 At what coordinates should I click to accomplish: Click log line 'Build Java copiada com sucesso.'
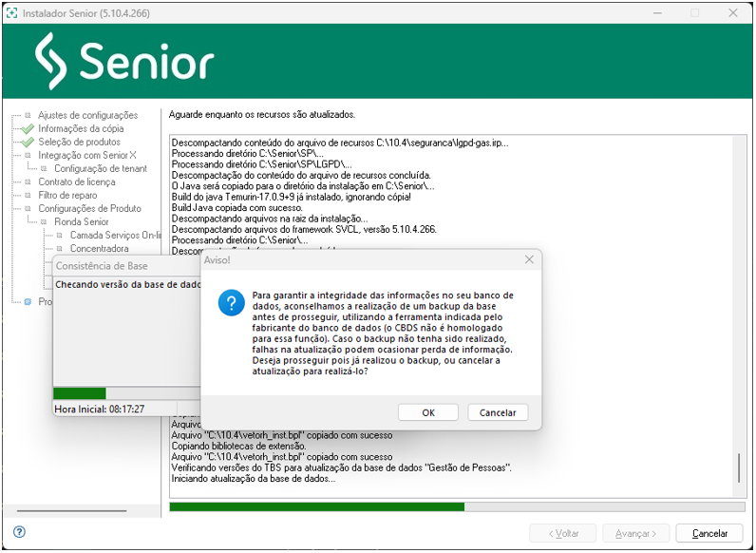tap(237, 208)
